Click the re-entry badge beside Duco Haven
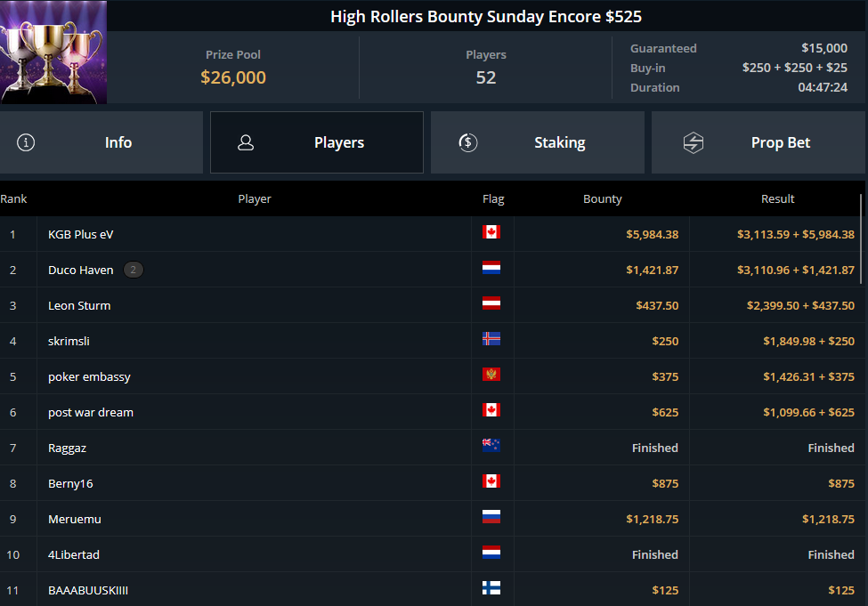This screenshot has height=606, width=868. tap(133, 270)
